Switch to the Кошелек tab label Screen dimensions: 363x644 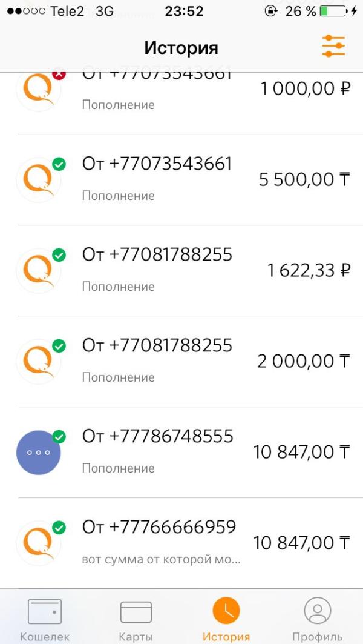tap(45, 637)
